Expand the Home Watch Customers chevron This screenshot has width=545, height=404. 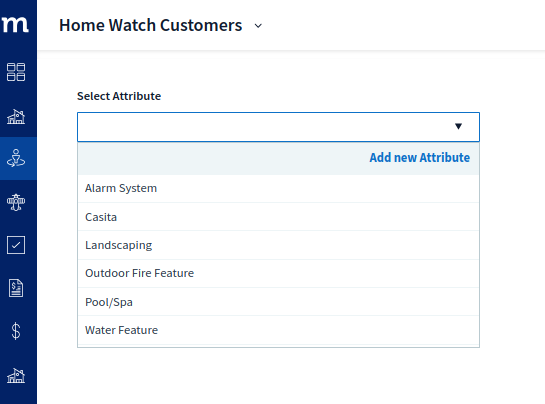[258, 26]
